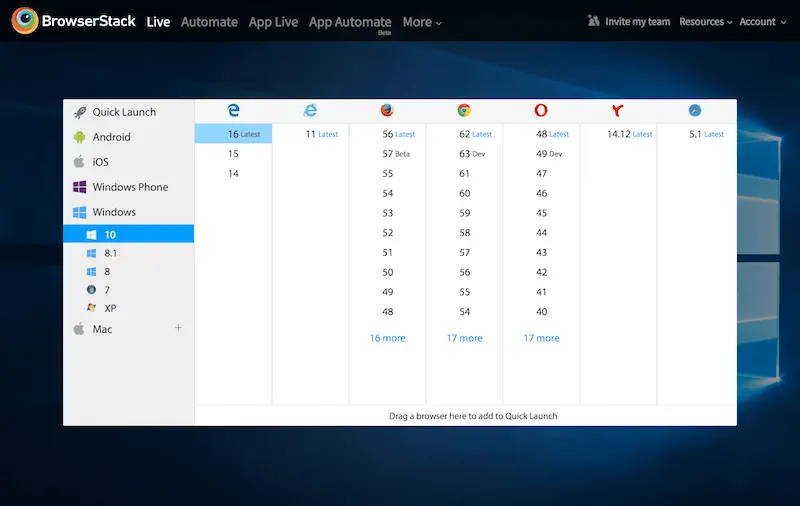
Task: Click the Quick Launch rocket icon
Action: (80, 112)
